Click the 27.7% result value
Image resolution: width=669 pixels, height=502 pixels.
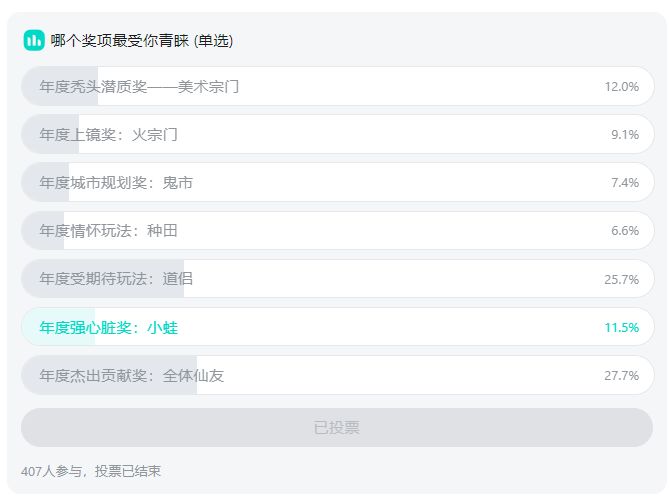[621, 375]
